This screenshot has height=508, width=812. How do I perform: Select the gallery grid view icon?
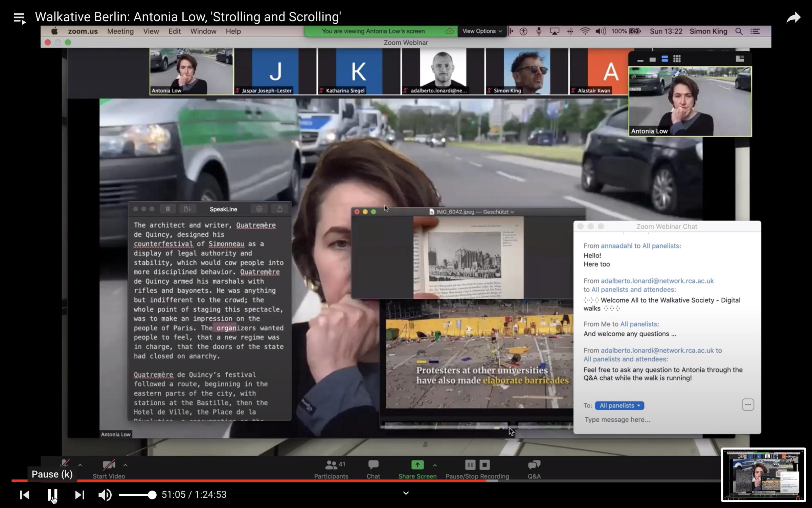click(677, 59)
